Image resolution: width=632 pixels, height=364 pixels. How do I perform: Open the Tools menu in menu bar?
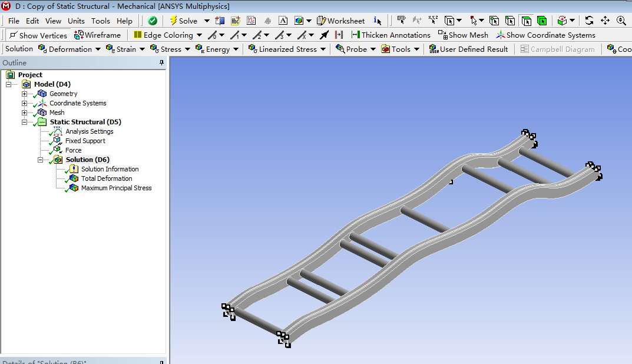[x=100, y=21]
